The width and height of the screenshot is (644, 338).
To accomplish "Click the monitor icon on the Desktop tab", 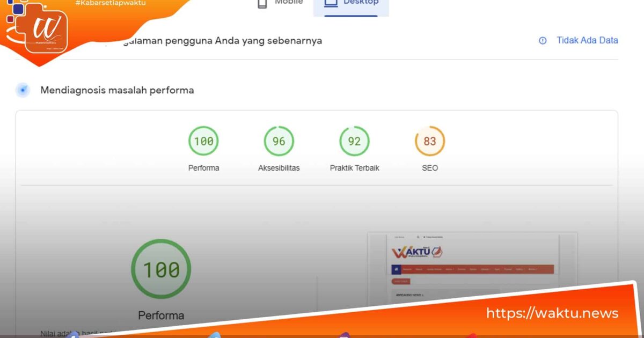I will 330,2.
